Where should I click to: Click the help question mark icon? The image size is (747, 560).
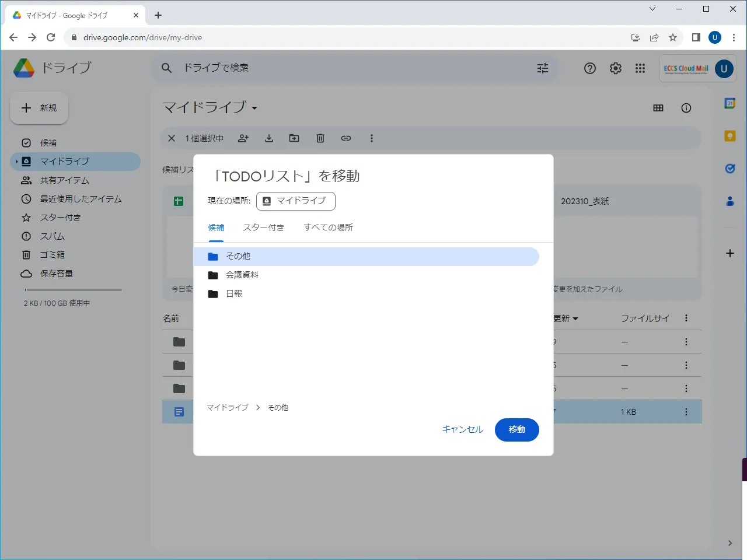(x=590, y=68)
